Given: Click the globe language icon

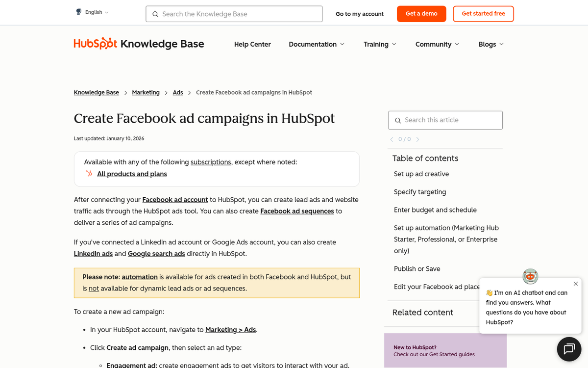Looking at the screenshot, I should pyautogui.click(x=78, y=11).
